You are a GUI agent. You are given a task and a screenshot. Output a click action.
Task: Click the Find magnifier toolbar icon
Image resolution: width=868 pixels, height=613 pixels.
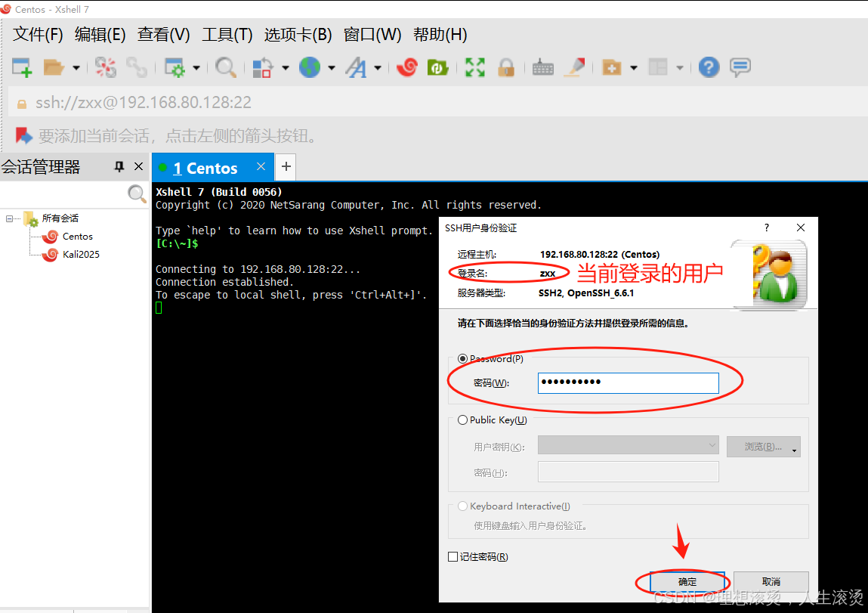(225, 67)
